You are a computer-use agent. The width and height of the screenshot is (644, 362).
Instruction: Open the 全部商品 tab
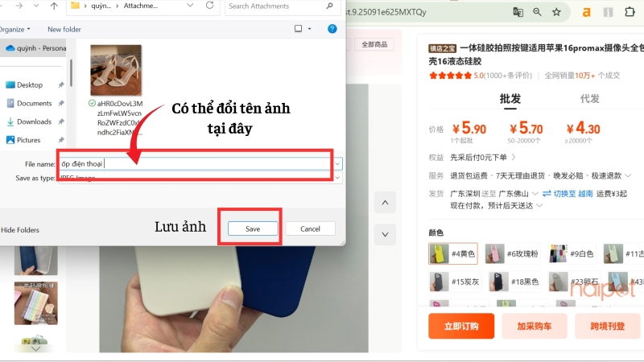(374, 44)
